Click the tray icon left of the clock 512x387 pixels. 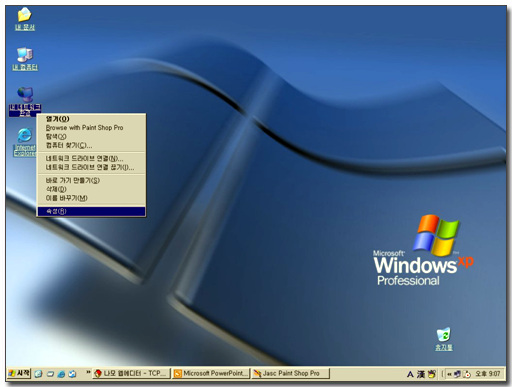coord(467,374)
